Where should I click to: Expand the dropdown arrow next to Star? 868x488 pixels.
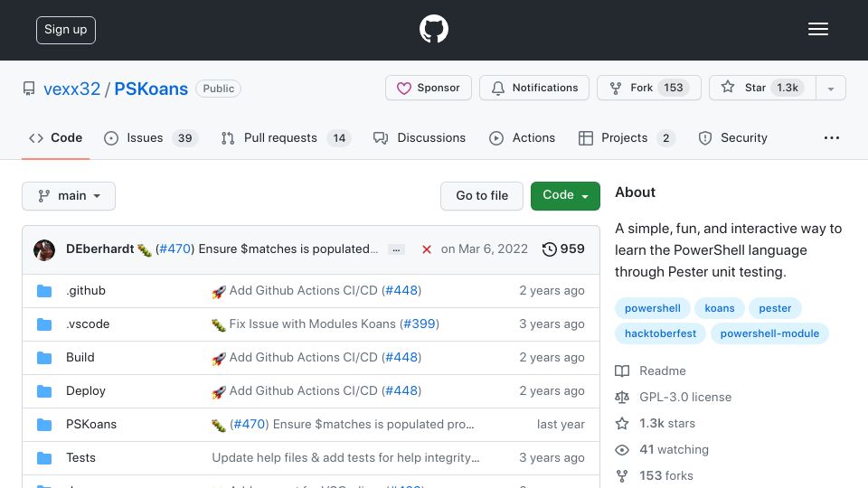[x=830, y=89]
